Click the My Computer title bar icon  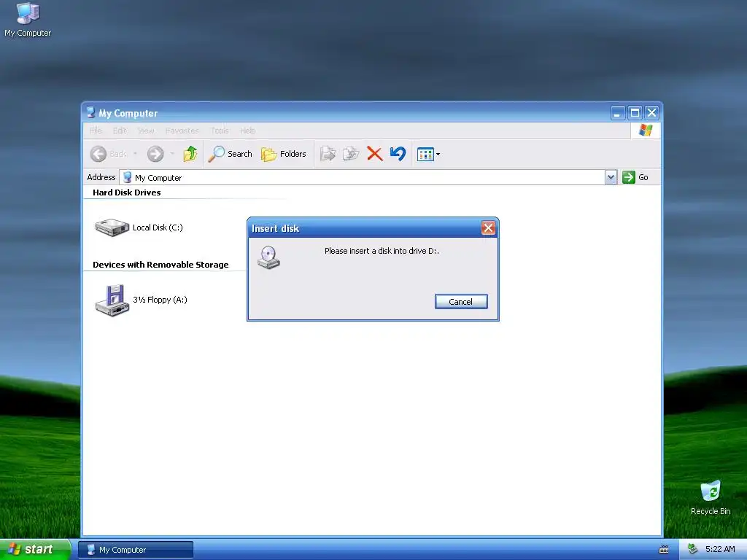coord(91,113)
